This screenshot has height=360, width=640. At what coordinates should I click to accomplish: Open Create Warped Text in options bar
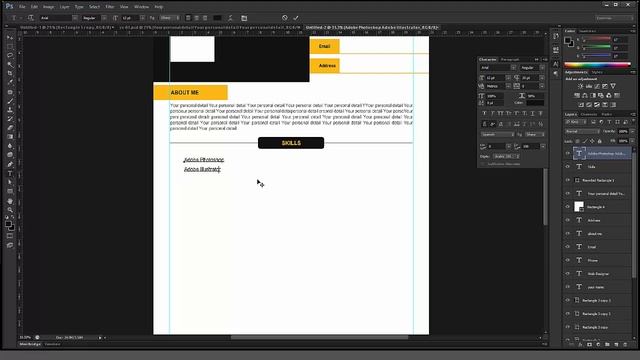(230, 18)
